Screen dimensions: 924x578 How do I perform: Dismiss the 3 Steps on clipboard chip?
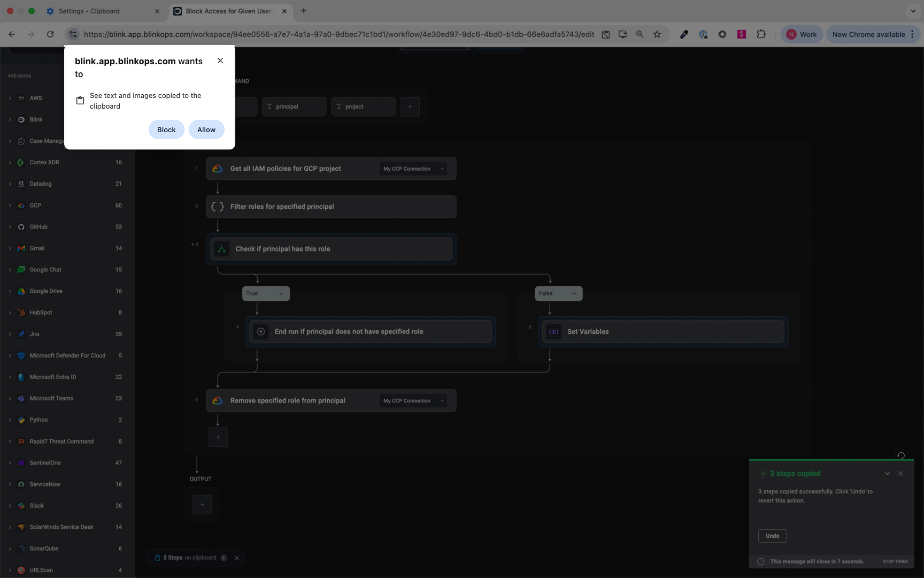[237, 558]
